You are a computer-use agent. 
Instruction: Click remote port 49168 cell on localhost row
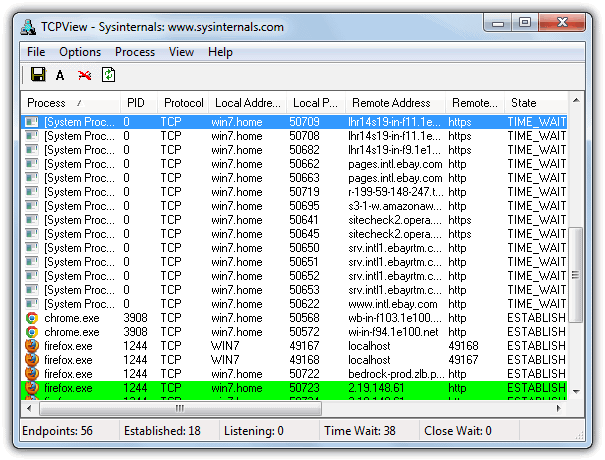[463, 346]
